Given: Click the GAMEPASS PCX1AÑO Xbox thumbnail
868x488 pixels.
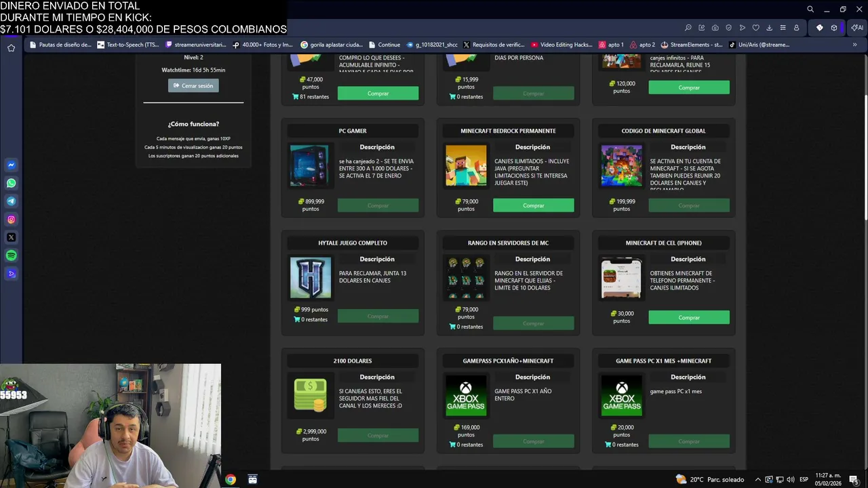Looking at the screenshot, I should coord(466,395).
